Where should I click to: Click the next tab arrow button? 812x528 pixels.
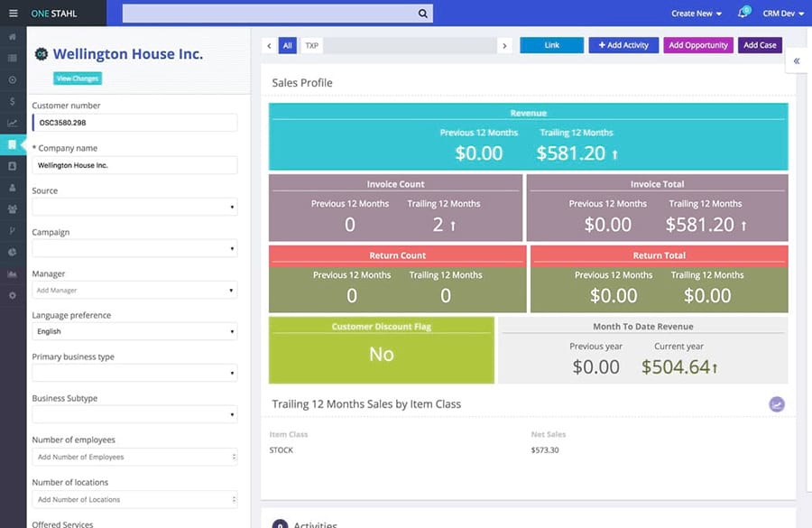pyautogui.click(x=504, y=46)
